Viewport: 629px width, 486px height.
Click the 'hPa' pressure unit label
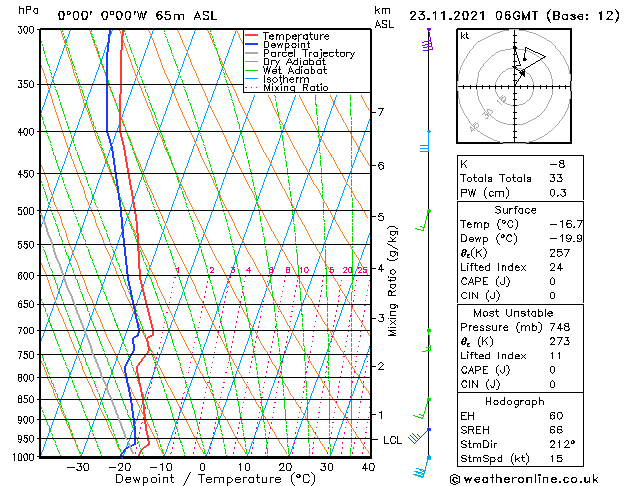coord(28,11)
